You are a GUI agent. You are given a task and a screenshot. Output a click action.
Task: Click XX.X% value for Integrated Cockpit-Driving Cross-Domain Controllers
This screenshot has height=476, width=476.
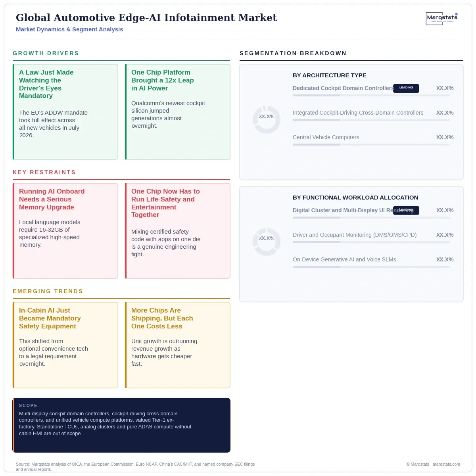pos(445,113)
